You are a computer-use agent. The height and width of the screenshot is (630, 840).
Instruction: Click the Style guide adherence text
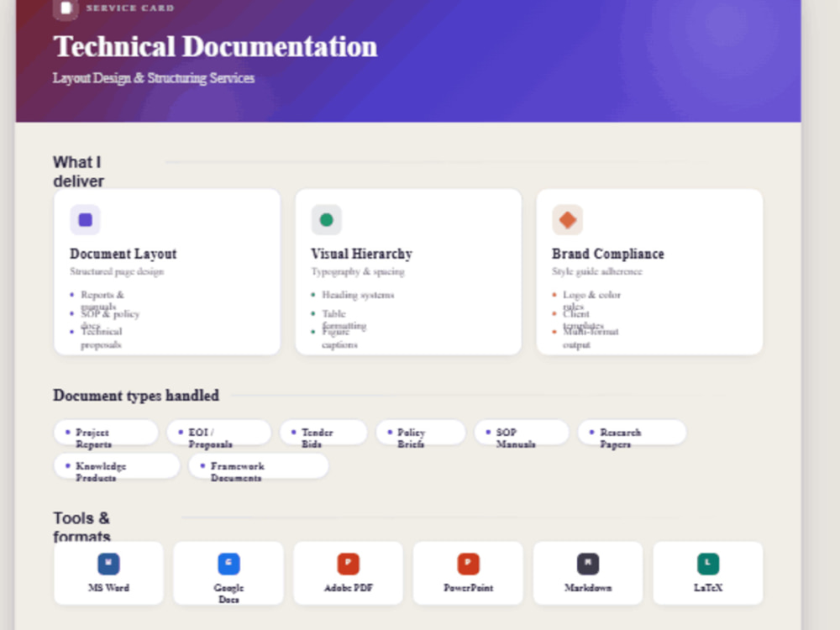(596, 271)
